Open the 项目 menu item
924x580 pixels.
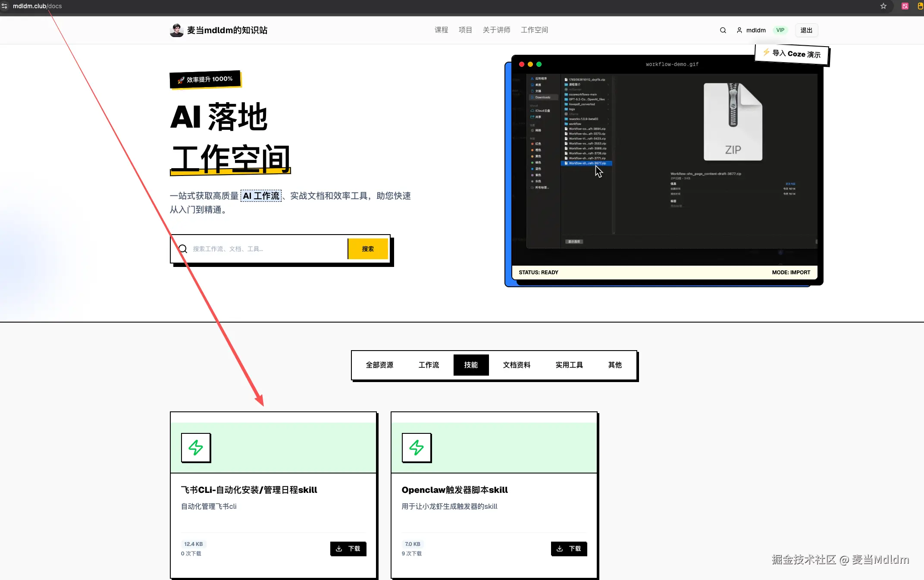point(465,30)
